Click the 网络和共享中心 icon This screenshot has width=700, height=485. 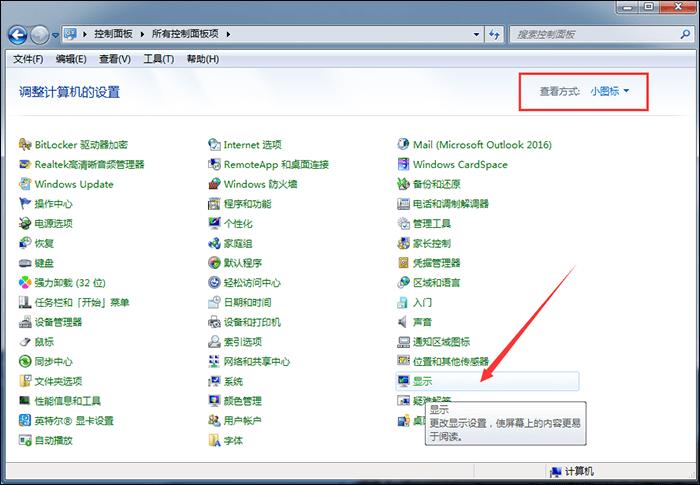(x=214, y=361)
